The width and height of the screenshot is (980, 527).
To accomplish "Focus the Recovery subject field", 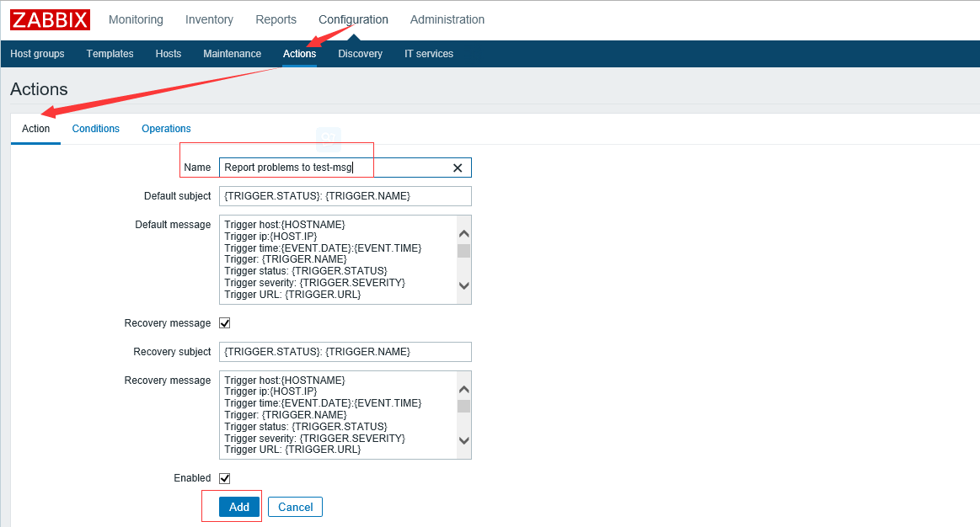I will tap(345, 352).
